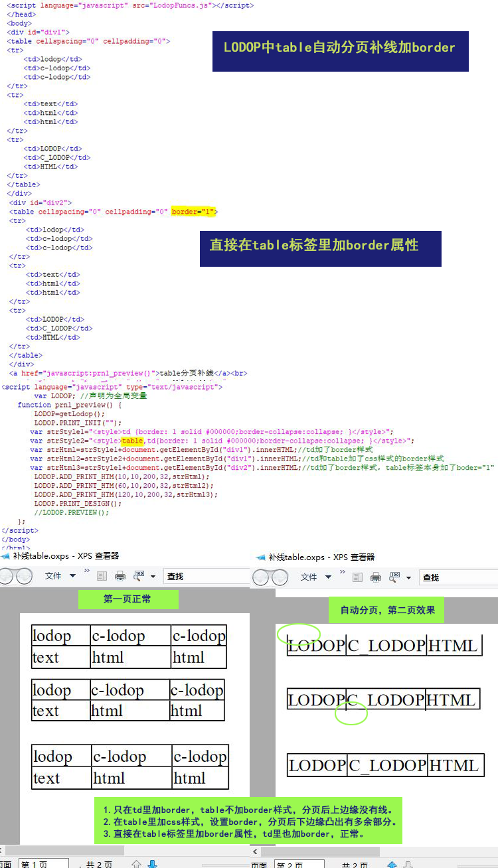Click the ADD_PRINT_HTM line using strHtml3
The image size is (498, 868).
point(126,494)
